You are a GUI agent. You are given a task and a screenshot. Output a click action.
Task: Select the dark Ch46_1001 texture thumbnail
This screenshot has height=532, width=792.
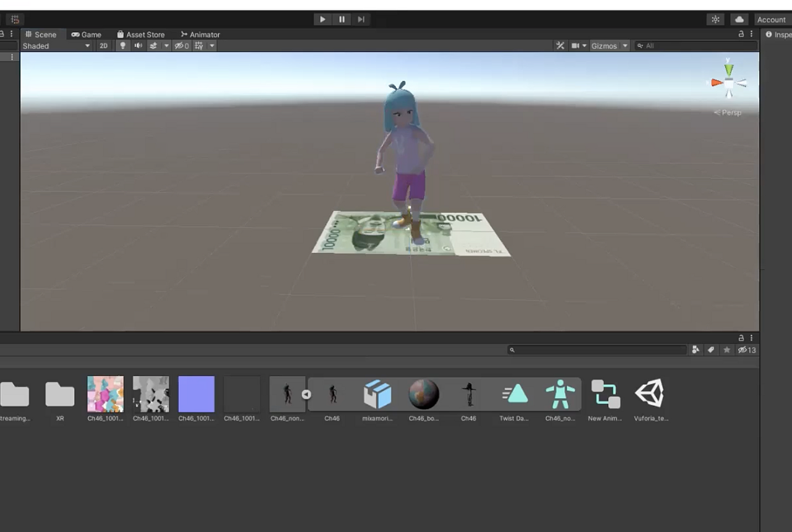point(242,395)
